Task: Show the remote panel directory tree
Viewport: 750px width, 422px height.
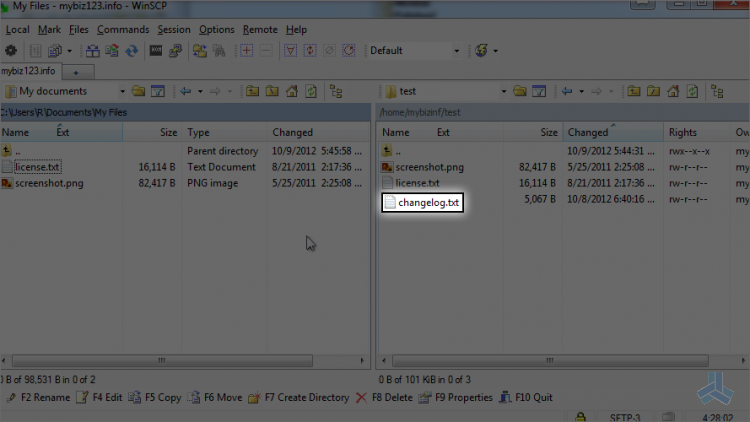Action: tap(717, 91)
